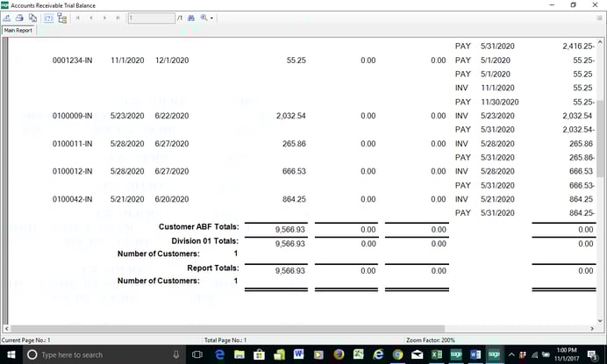Select the Main Report tab
Image resolution: width=607 pixels, height=364 pixels.
pos(18,30)
